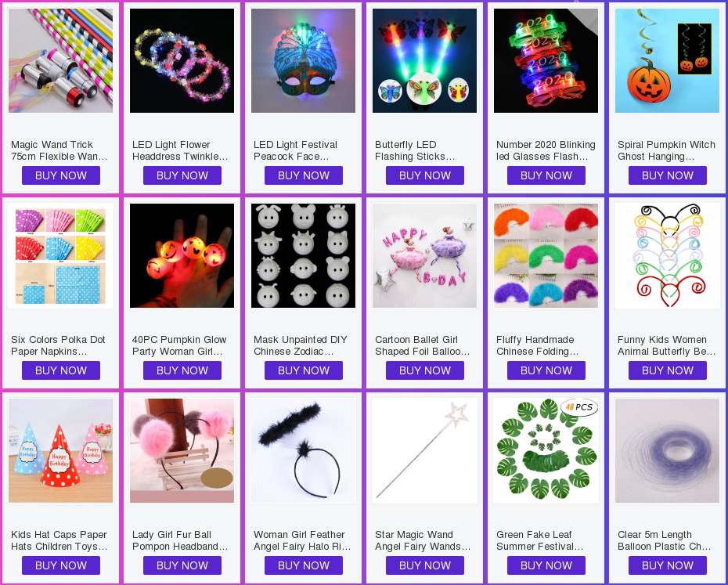
Task: Select the Butterfly LED Flashing Sticks picture
Action: (x=425, y=60)
